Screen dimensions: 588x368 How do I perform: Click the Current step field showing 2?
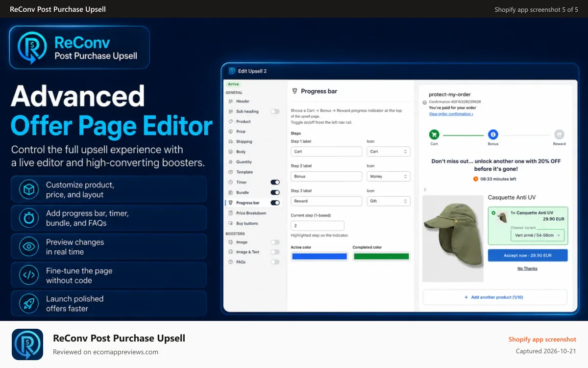tap(318, 226)
